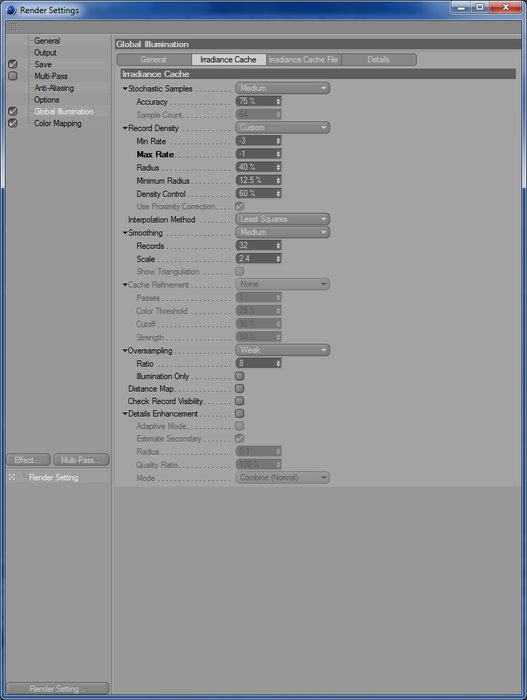Select the Render Setting list entry
This screenshot has width=527, height=700.
(54, 477)
